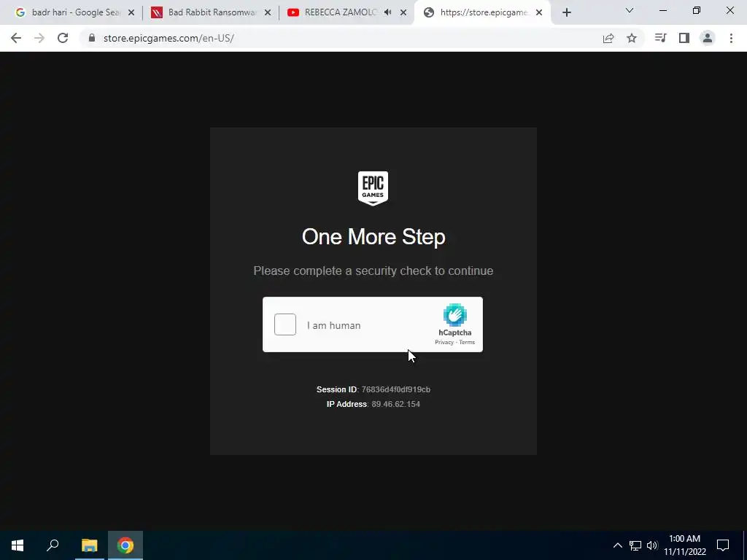Click the "One More Step" heading
Screen dimensions: 747x560
(x=373, y=237)
